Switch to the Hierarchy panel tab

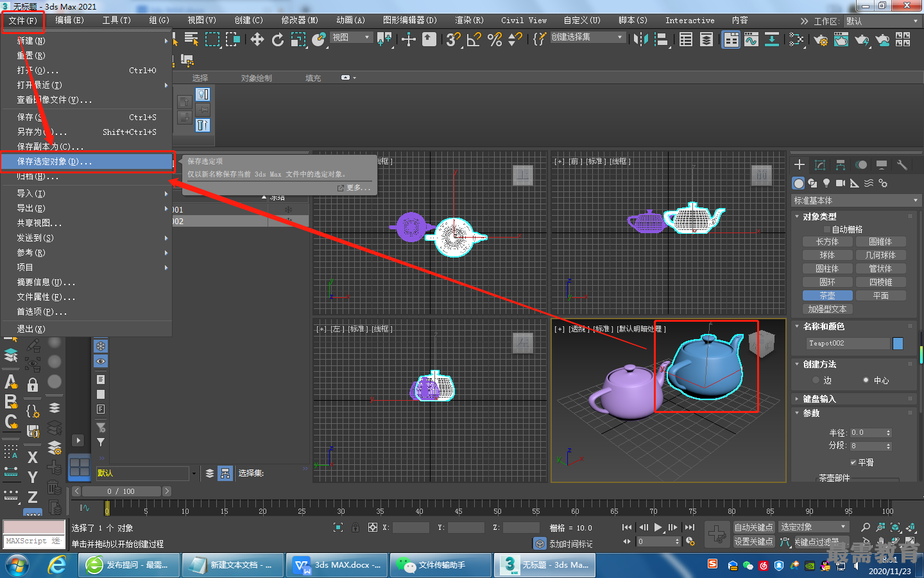point(841,165)
